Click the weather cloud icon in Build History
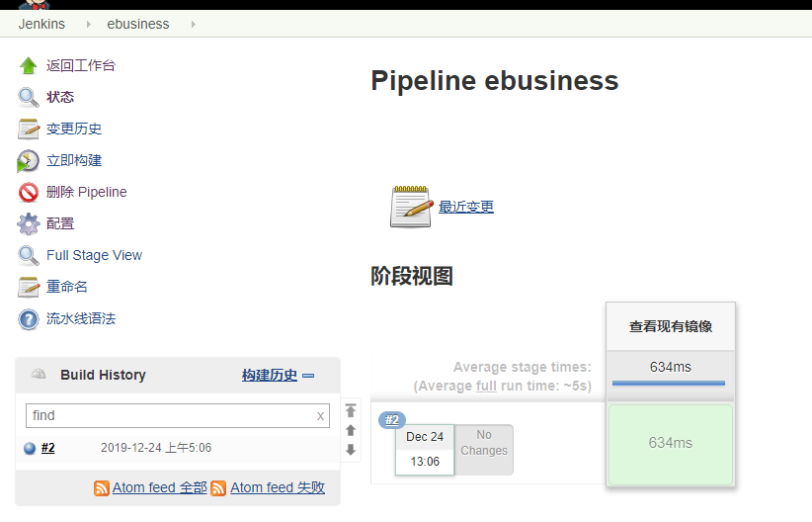812x522 pixels. 39,374
